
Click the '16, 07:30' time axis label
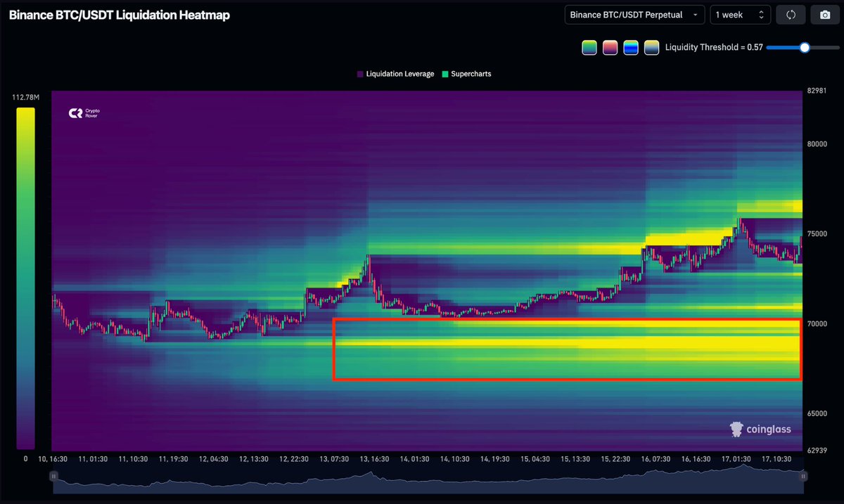pos(656,459)
